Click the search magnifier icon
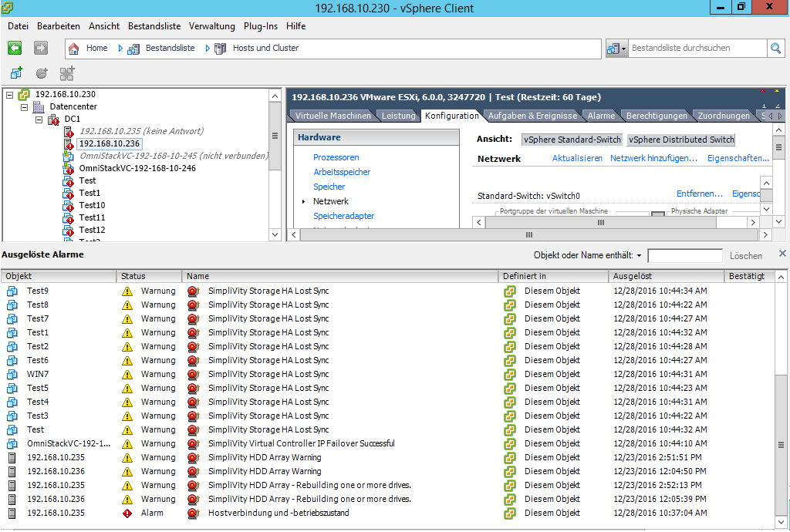The width and height of the screenshot is (790, 532). (775, 49)
